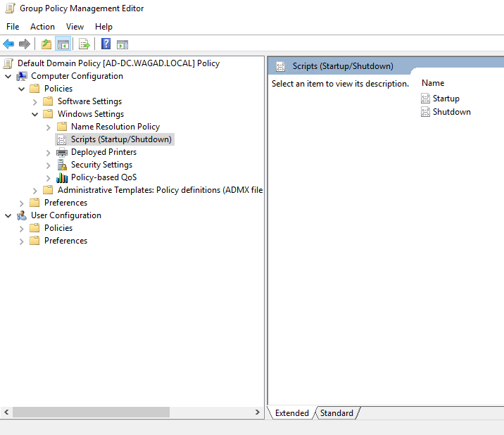Click the Up one level folder icon
This screenshot has height=435, width=504.
click(46, 44)
